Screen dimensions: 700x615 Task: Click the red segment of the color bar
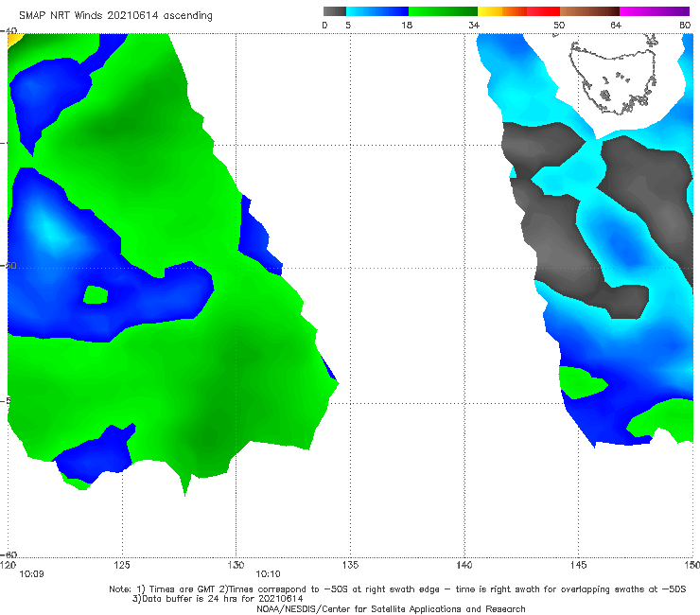click(543, 11)
